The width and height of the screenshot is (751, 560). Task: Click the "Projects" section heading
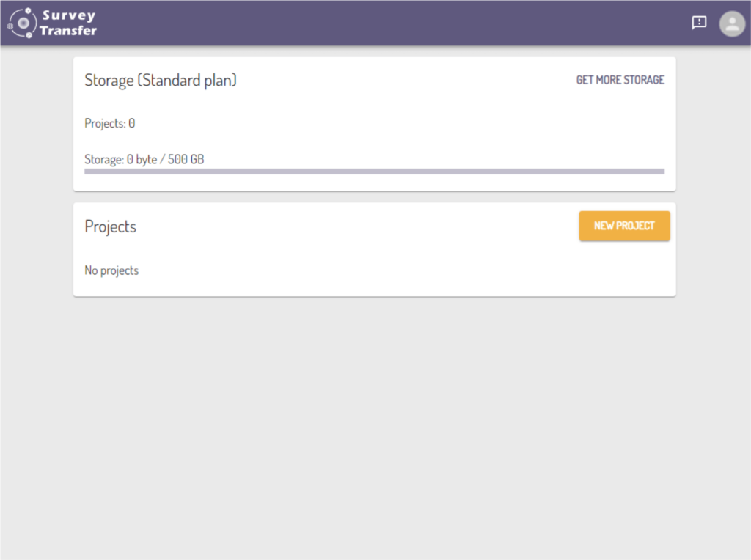(111, 226)
